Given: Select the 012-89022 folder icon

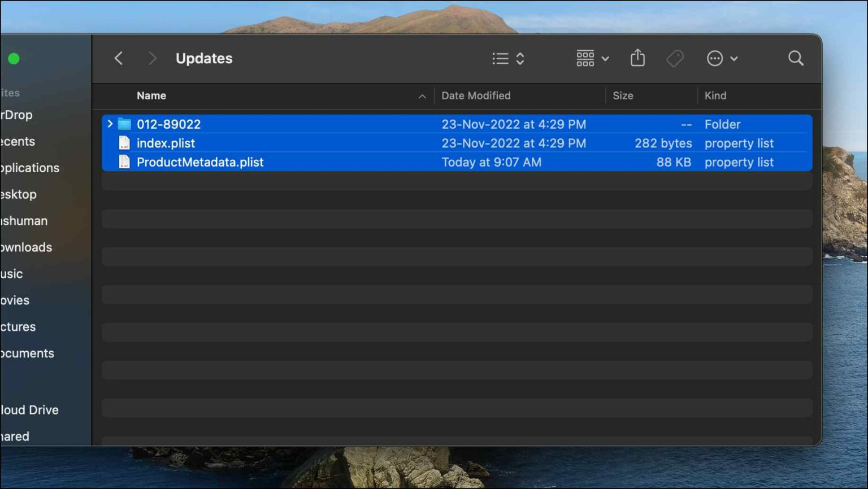Looking at the screenshot, I should pos(124,124).
